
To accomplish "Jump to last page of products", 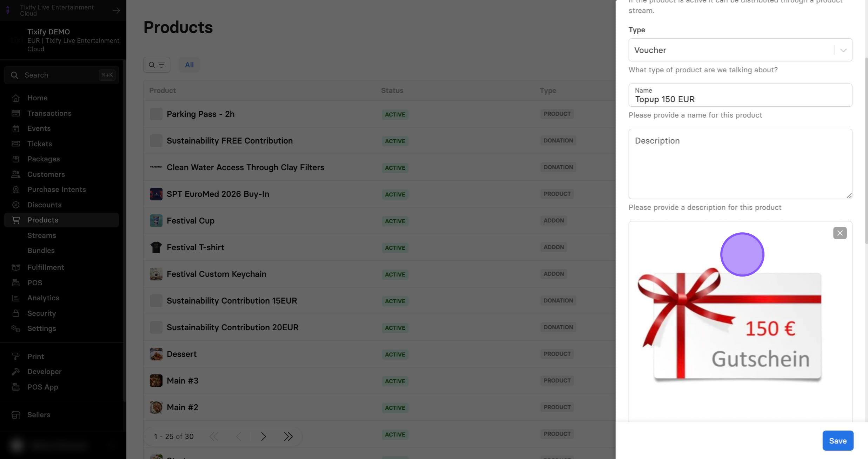I will pos(288,437).
